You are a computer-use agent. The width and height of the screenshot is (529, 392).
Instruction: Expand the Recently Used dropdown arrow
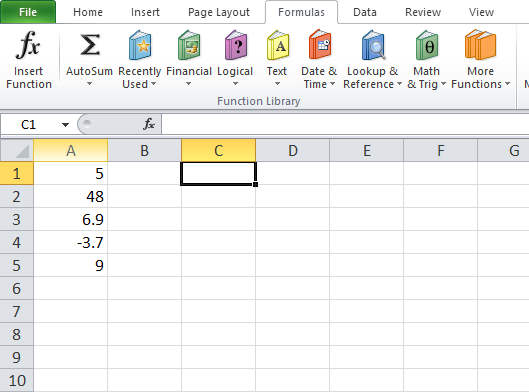click(x=154, y=84)
